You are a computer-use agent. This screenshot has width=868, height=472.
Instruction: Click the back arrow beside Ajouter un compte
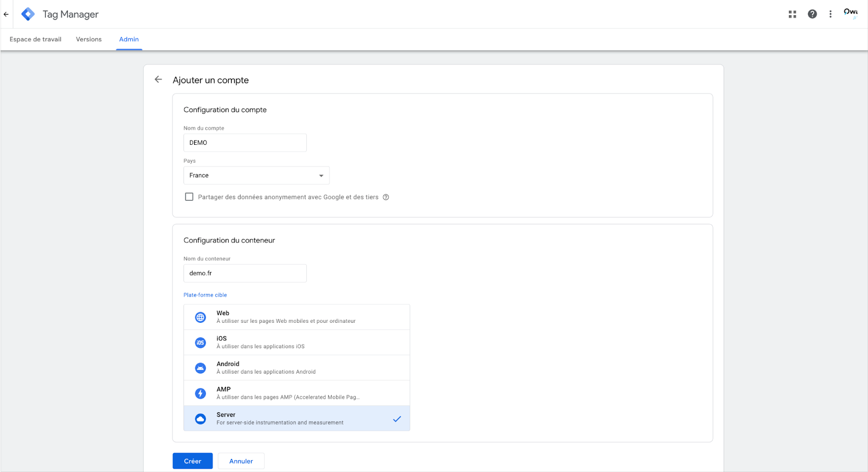pos(158,79)
